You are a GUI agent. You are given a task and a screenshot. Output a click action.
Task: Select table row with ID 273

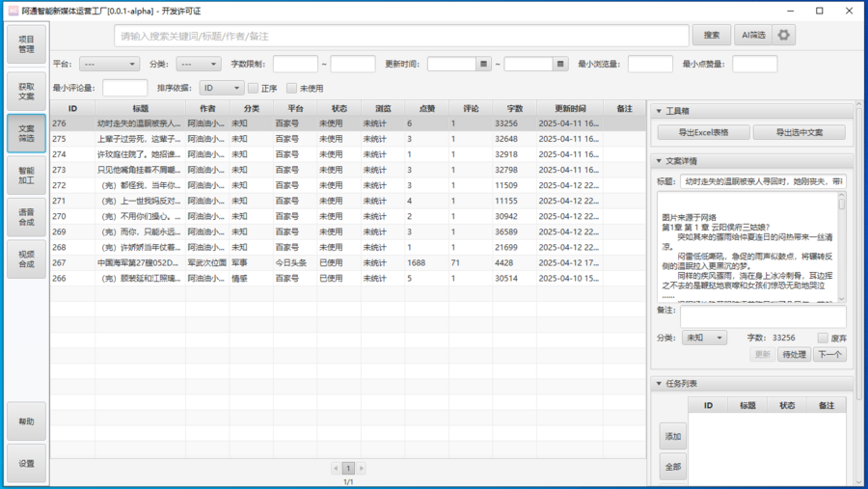348,170
